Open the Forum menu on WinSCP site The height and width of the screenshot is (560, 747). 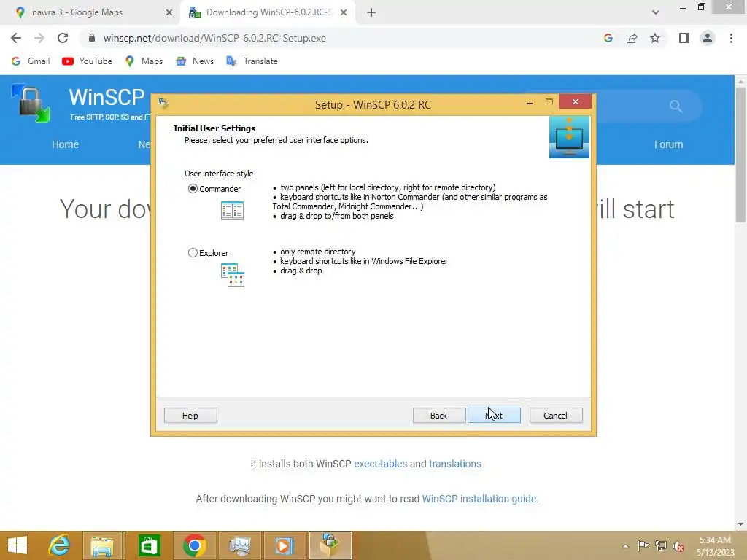pyautogui.click(x=668, y=144)
